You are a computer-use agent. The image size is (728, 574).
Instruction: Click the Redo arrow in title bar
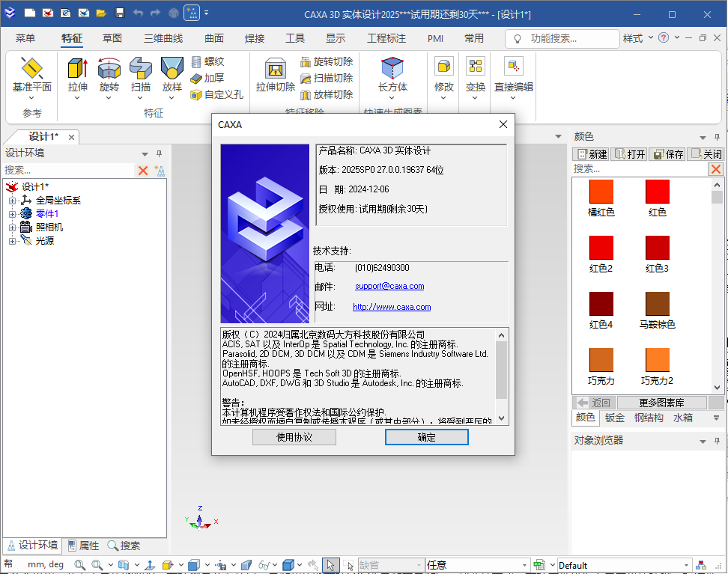(156, 13)
